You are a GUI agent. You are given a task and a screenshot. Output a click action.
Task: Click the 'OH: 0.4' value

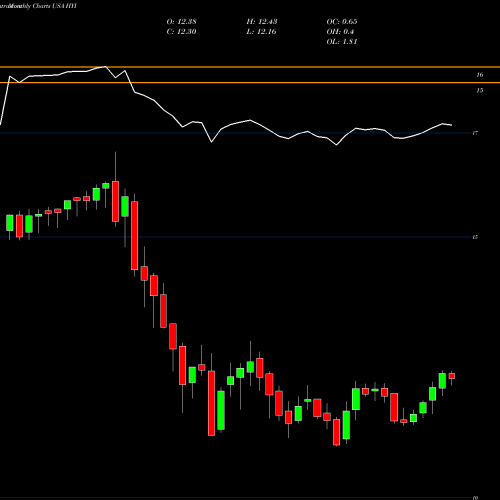340,32
